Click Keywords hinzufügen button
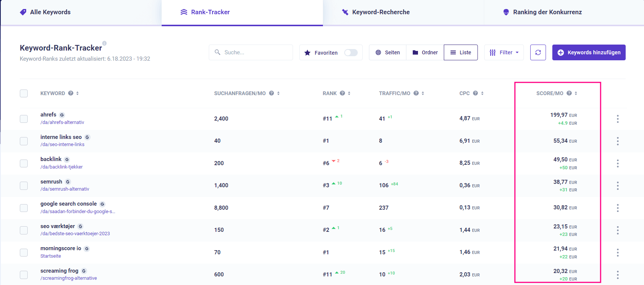 click(589, 52)
